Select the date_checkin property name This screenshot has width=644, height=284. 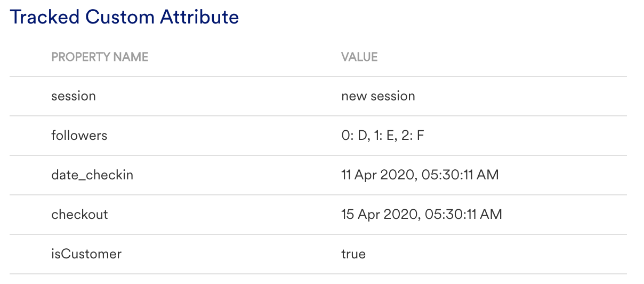[x=92, y=175]
